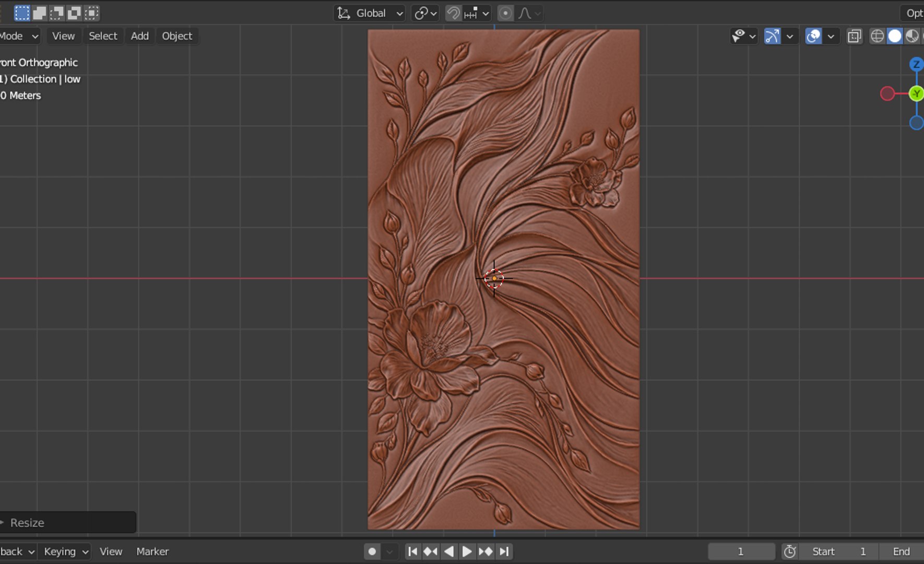Viewport: 924px width, 564px height.
Task: Choose the Extend Selection mode icon
Action: 40,13
